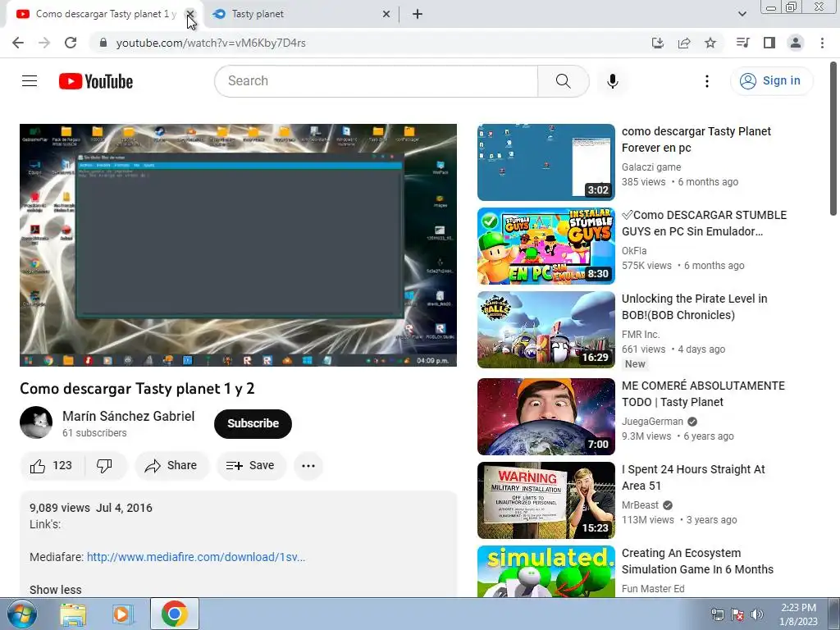Expand the tab search chevron
840x630 pixels.
pos(742,14)
